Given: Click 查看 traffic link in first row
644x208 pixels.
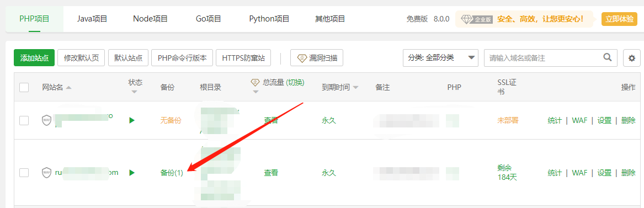Looking at the screenshot, I should pyautogui.click(x=271, y=120).
